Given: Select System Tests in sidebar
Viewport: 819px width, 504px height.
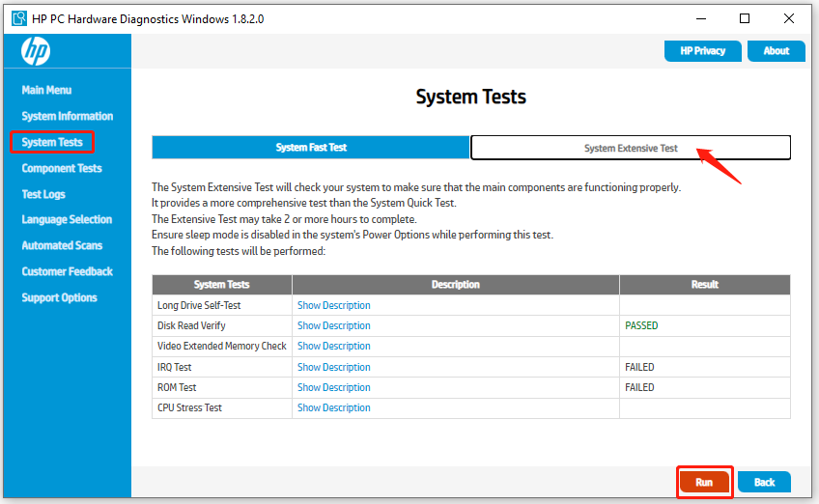Looking at the screenshot, I should (x=52, y=142).
